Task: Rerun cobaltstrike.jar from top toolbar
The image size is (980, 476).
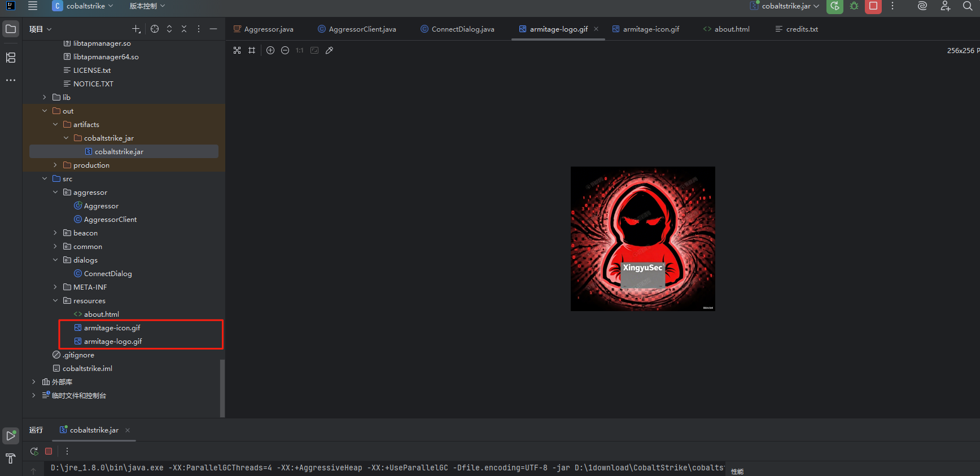Action: tap(835, 6)
